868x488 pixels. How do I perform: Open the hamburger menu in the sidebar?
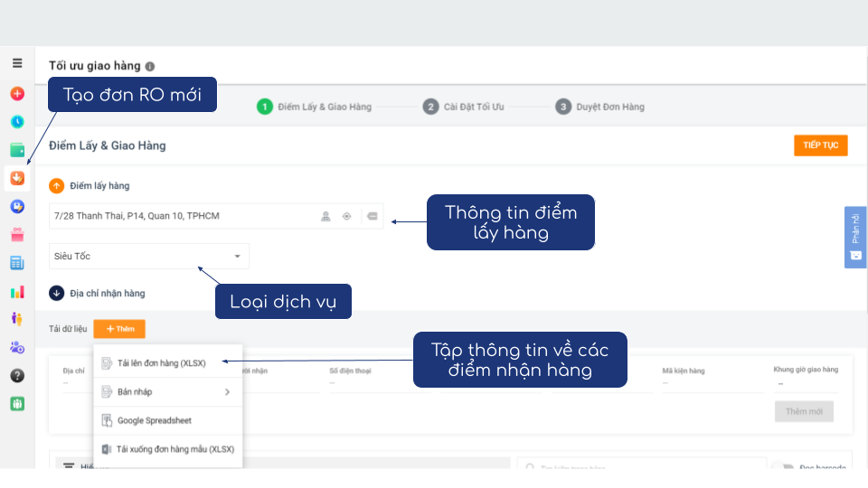(17, 63)
